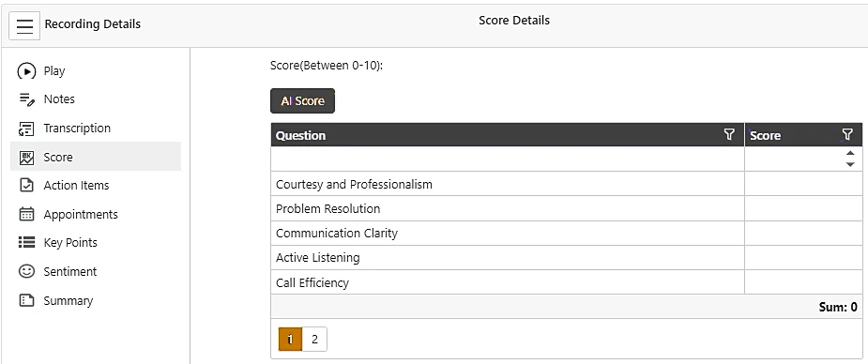
Task: Decrease score filter value with down arrow
Action: click(850, 164)
